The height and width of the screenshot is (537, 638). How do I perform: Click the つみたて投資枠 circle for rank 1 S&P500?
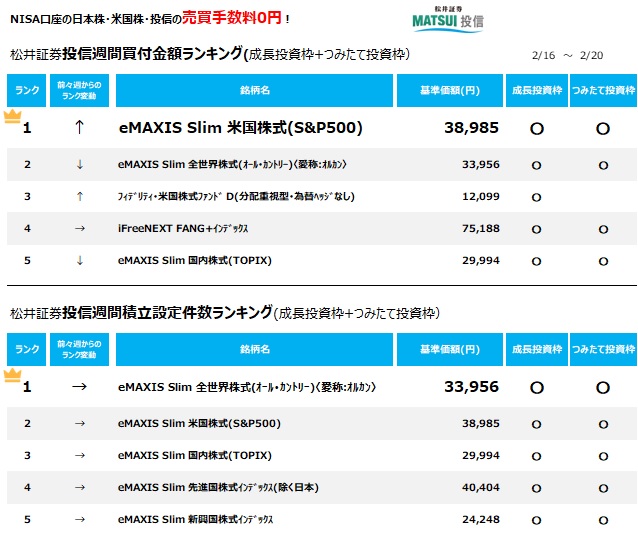click(603, 129)
